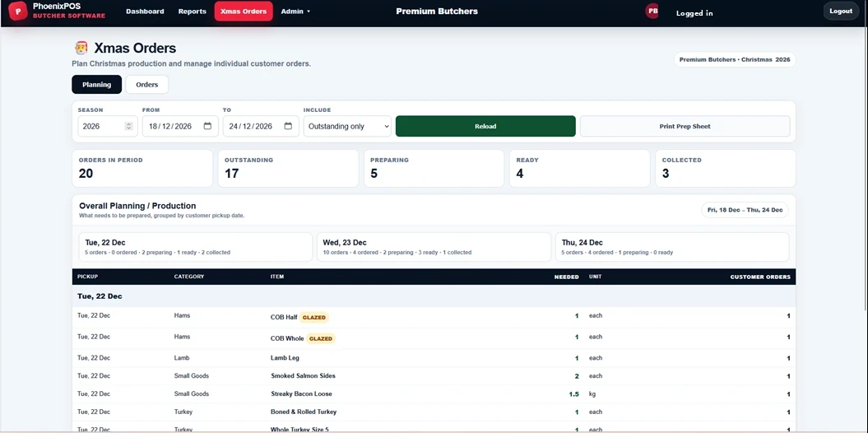Select Smoked Salmon Sides item
Viewport: 868px width, 433px height.
(303, 376)
